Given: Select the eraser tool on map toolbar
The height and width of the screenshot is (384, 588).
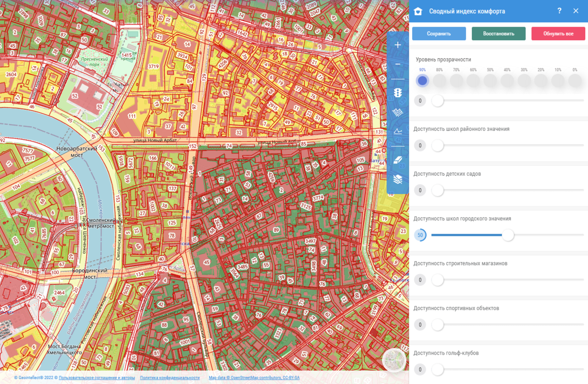Looking at the screenshot, I should click(398, 160).
